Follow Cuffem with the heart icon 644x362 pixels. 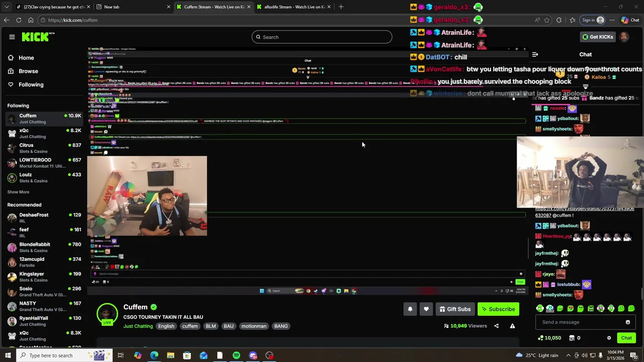[426, 309]
